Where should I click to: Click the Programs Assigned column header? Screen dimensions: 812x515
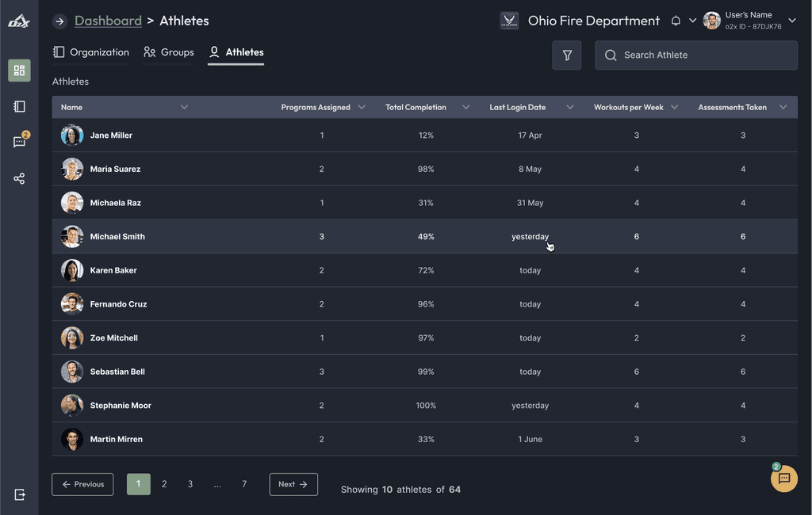point(316,107)
